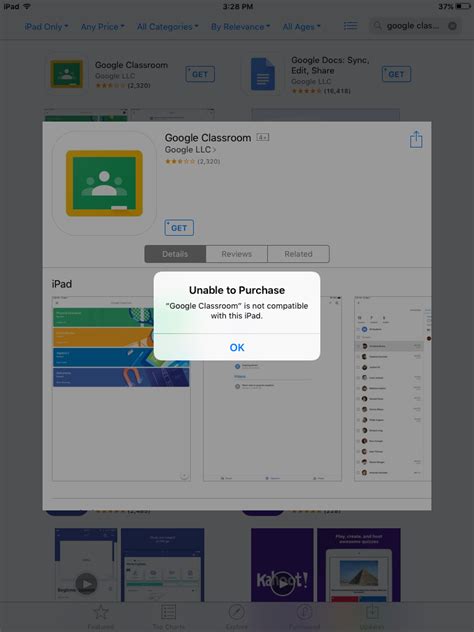Open the All Ages filter dropdown
This screenshot has width=474, height=632.
tap(301, 27)
